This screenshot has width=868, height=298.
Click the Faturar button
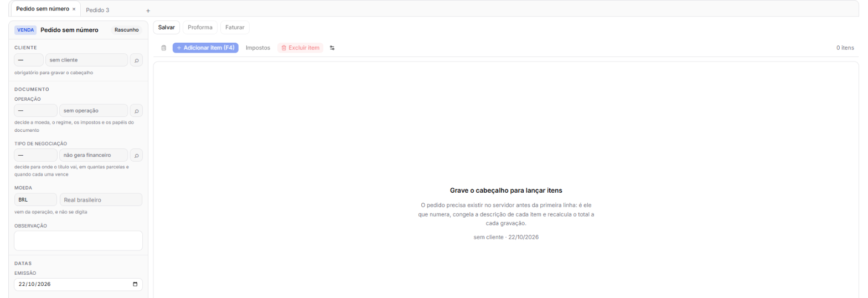pyautogui.click(x=235, y=27)
